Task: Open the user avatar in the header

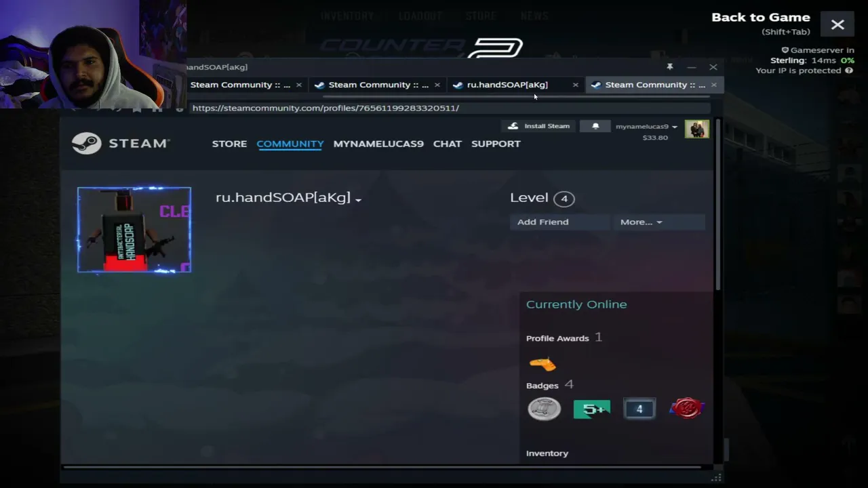Action: (x=696, y=129)
